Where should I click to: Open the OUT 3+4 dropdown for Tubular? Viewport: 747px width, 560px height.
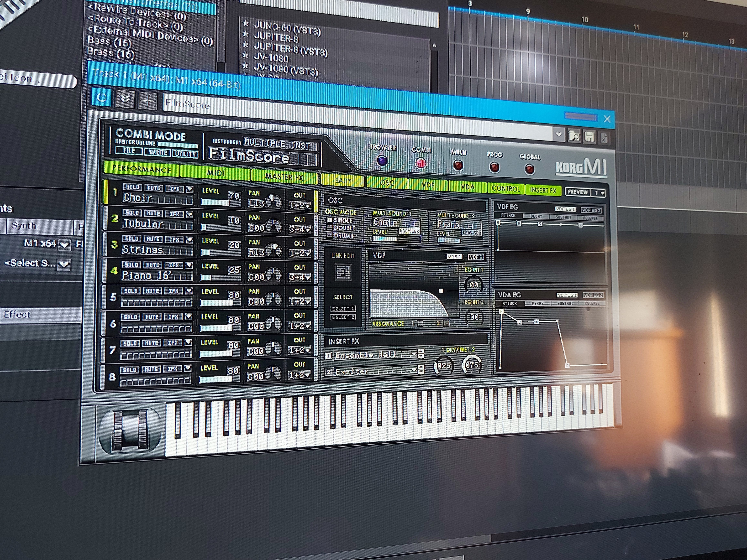tap(300, 229)
